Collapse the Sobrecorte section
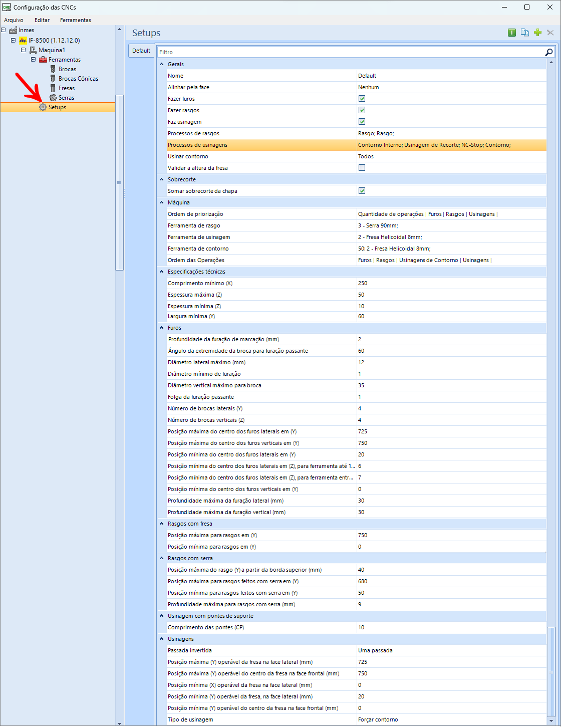Screen dimensions: 562x728 click(x=162, y=179)
